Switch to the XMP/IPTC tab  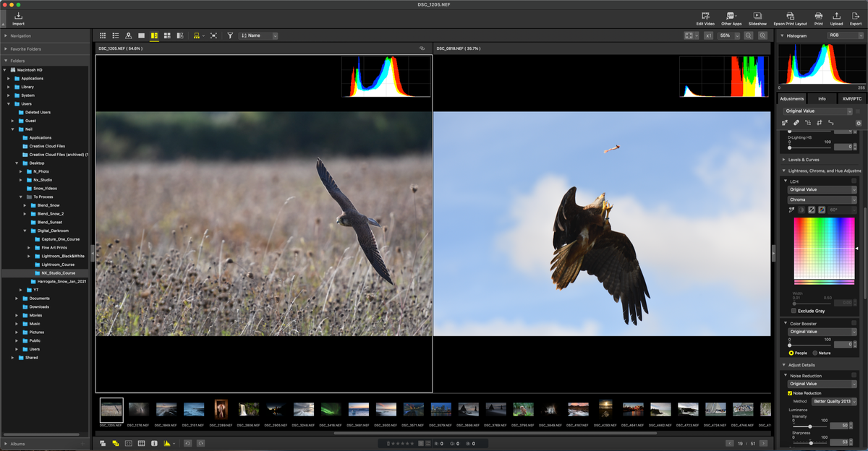coord(852,98)
